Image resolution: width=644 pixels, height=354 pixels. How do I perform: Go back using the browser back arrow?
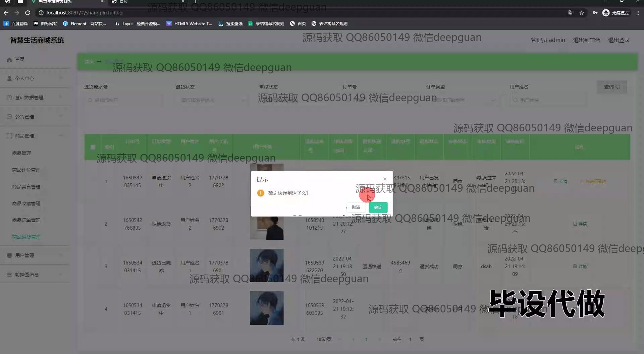[x=6, y=13]
